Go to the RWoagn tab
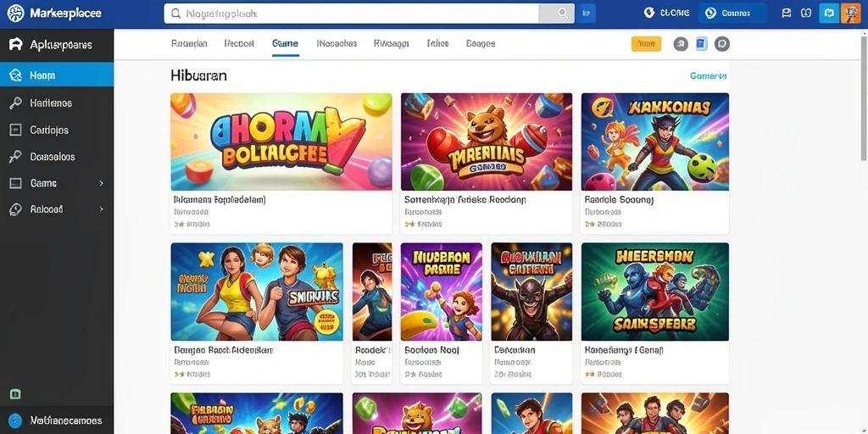Image resolution: width=868 pixels, height=434 pixels. tap(392, 44)
